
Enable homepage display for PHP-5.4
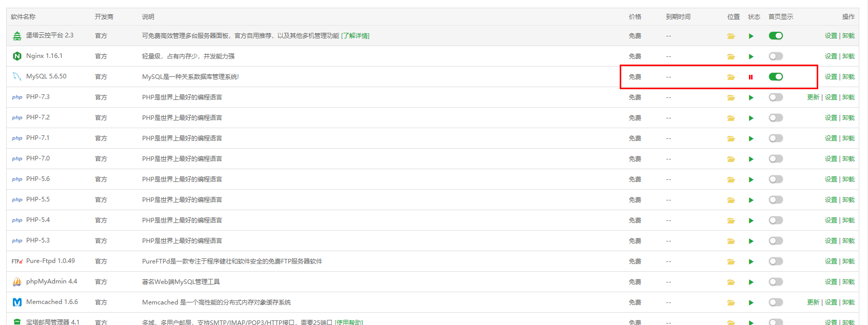click(776, 220)
